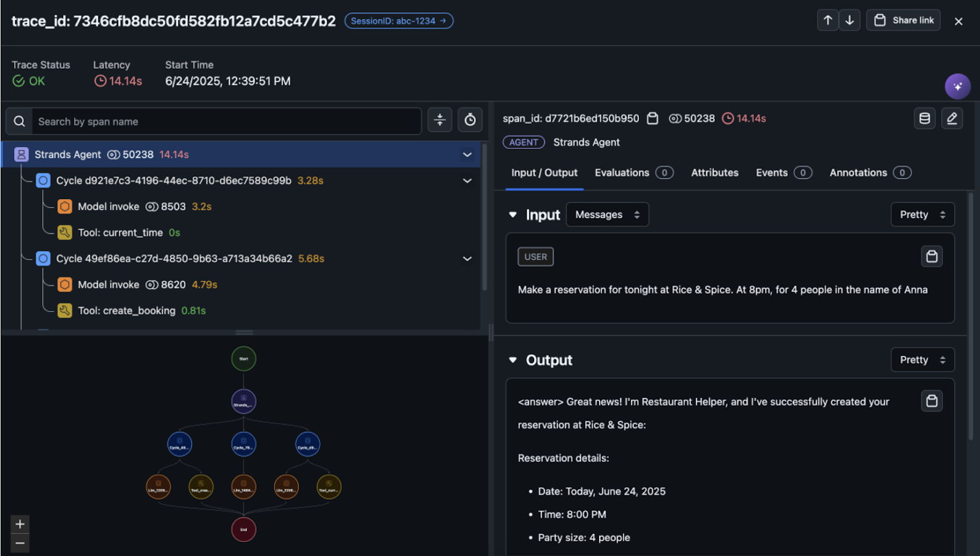Open the SessionID: abc-1234 link
Viewport: 980px width, 556px height.
pos(399,21)
